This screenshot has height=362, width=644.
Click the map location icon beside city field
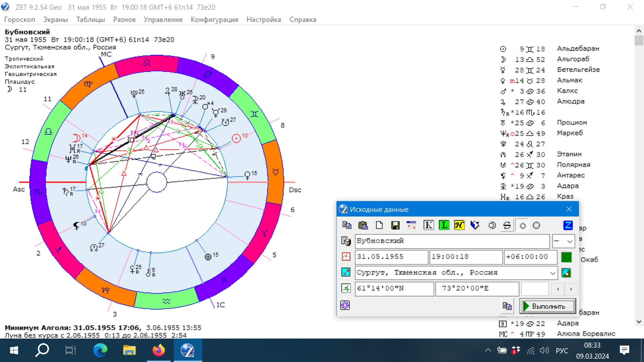click(x=566, y=273)
